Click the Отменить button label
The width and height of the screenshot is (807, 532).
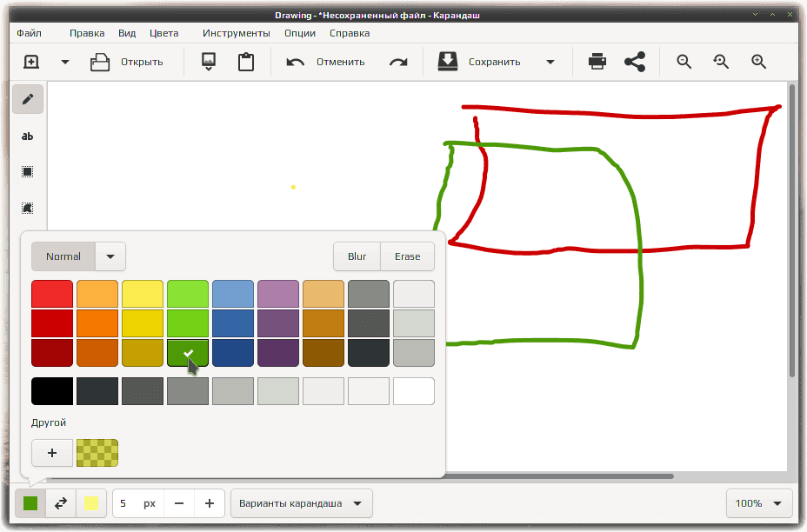[341, 62]
